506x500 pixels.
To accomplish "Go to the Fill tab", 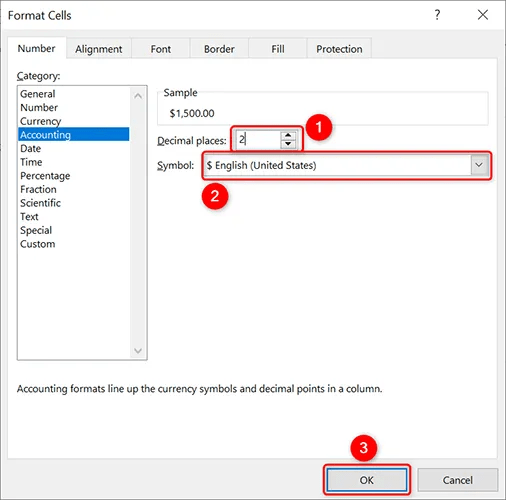I will (278, 49).
